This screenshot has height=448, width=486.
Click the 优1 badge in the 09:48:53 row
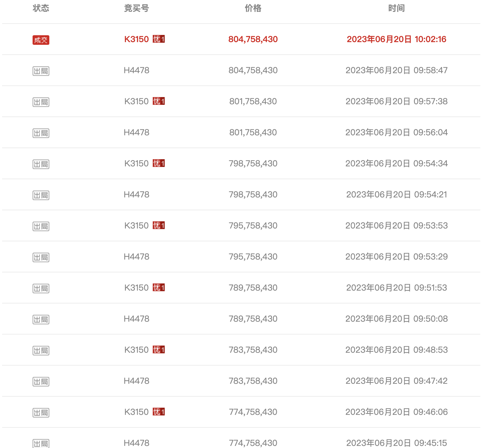click(x=159, y=350)
